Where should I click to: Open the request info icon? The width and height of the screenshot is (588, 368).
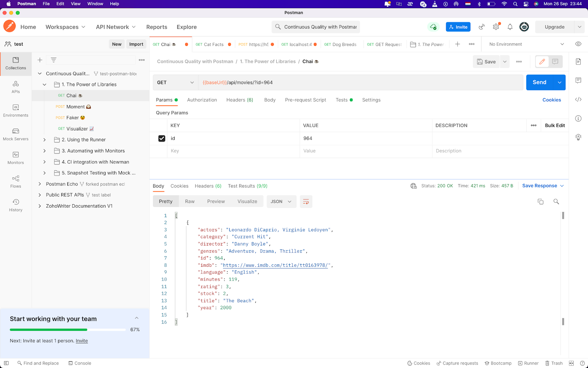pos(578,118)
